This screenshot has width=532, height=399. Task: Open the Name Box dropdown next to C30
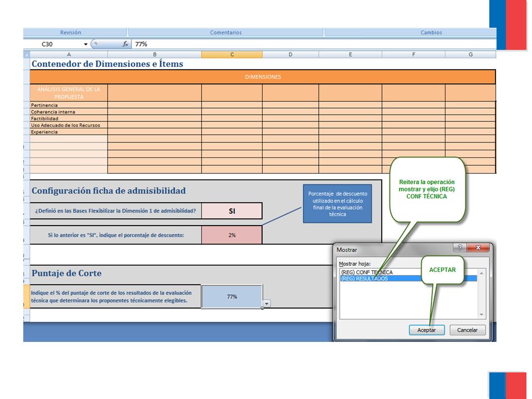[x=85, y=44]
